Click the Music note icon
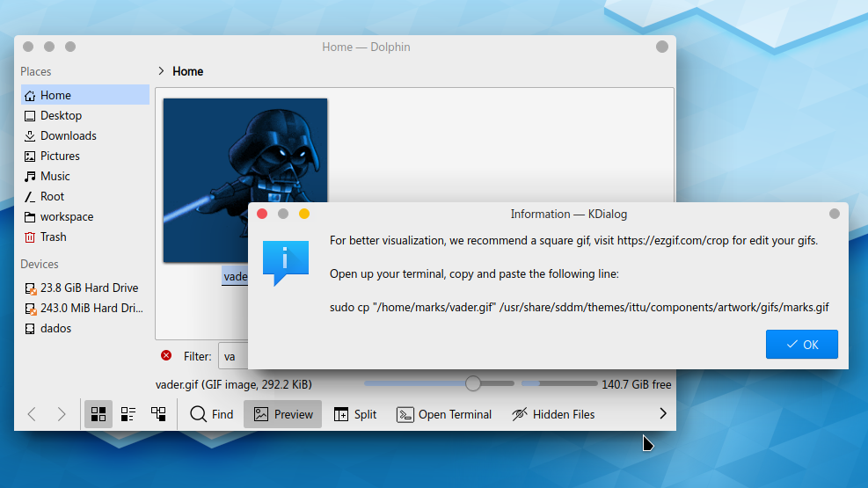This screenshot has height=488, width=868. pos(30,177)
